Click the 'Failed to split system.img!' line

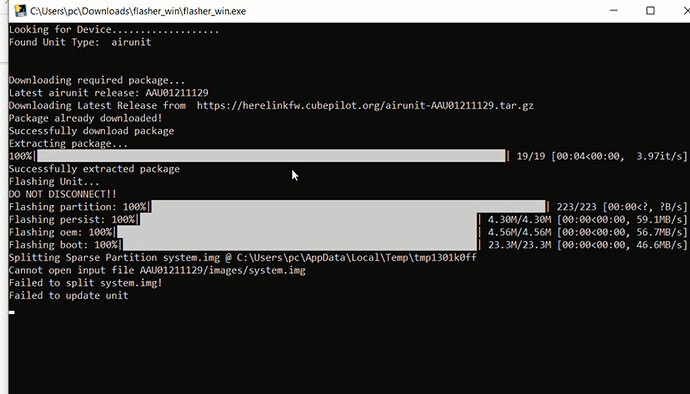coord(86,283)
